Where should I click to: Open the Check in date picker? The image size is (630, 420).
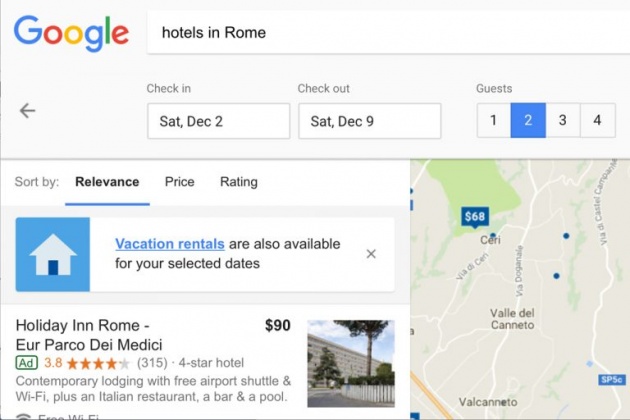coord(219,121)
